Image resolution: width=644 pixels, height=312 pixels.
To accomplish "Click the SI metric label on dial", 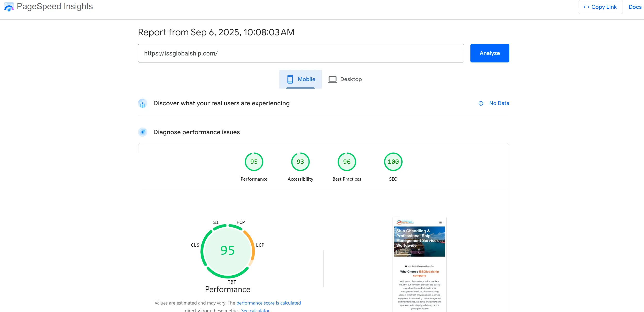I will [x=216, y=222].
